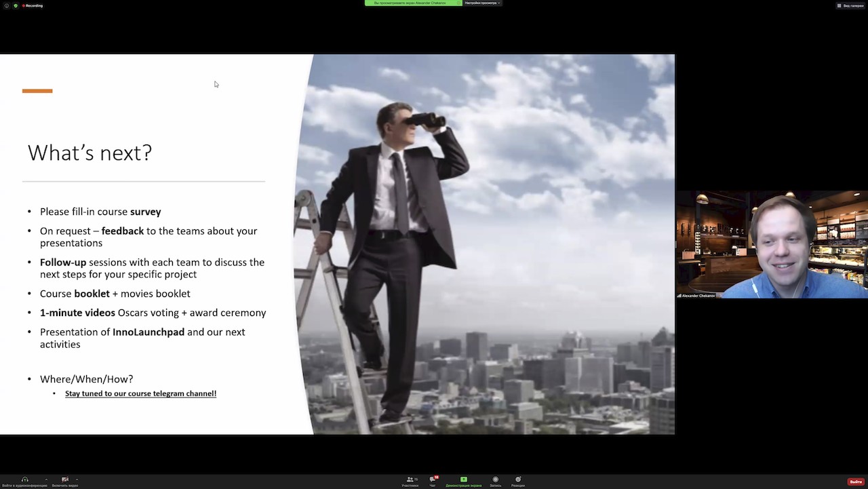Expand video options arrow next to camera
This screenshot has width=868, height=489.
[77, 479]
